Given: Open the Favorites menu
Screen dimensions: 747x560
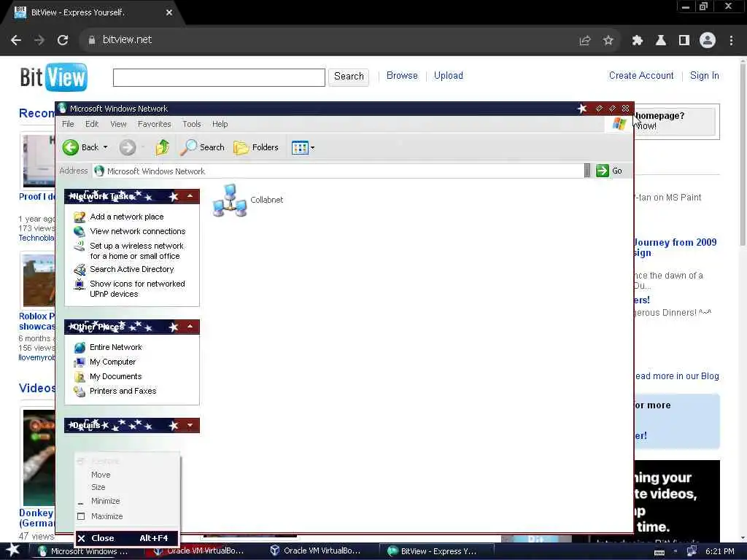Looking at the screenshot, I should pyautogui.click(x=155, y=124).
